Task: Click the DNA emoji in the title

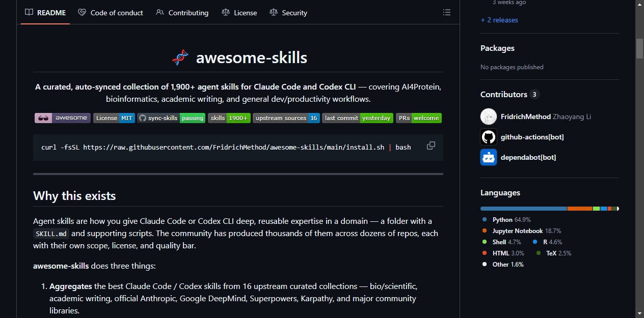Action: point(180,57)
